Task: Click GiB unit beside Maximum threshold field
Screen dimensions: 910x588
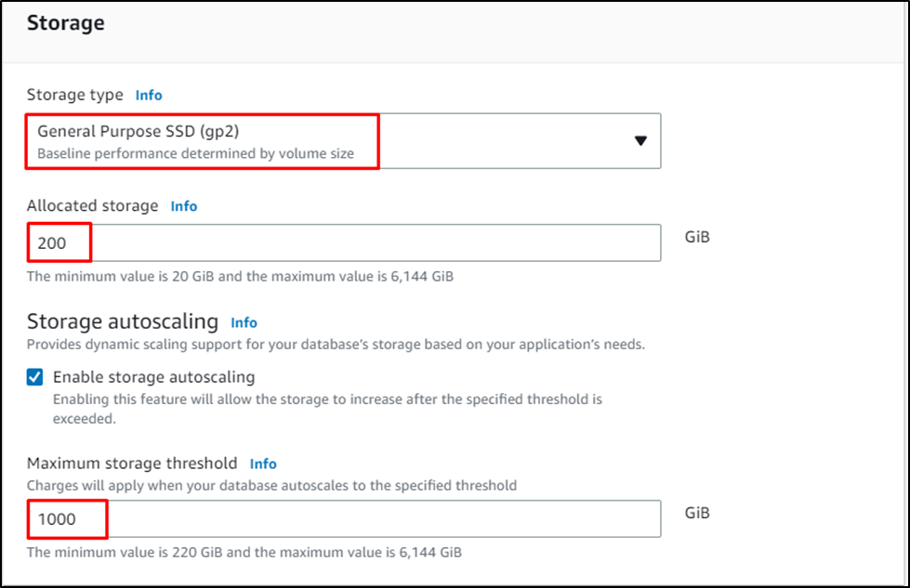Action: [x=697, y=513]
